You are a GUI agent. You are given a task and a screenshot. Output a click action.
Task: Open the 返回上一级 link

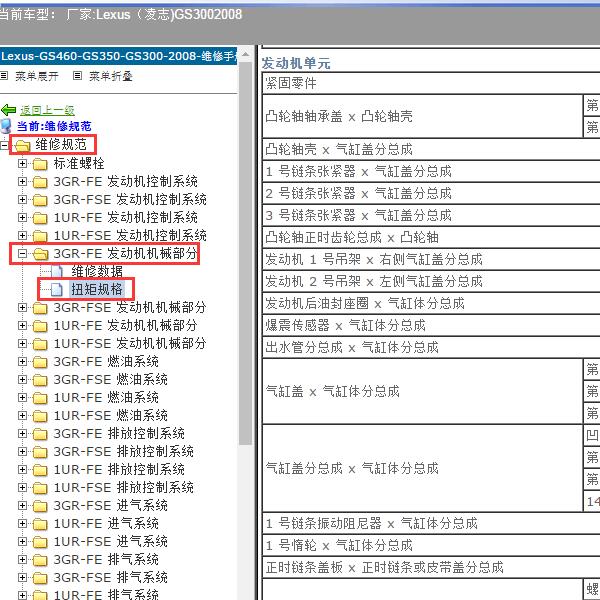point(47,111)
